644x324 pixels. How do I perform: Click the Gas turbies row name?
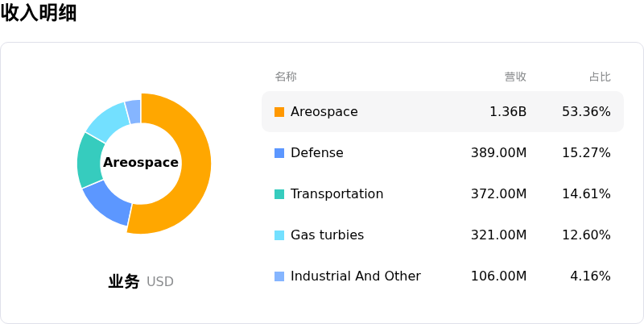point(327,235)
